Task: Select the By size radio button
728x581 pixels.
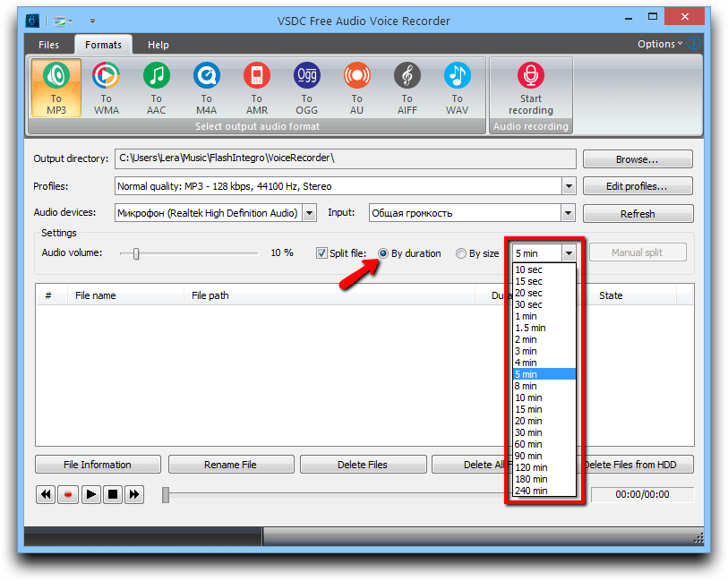Action: tap(460, 253)
